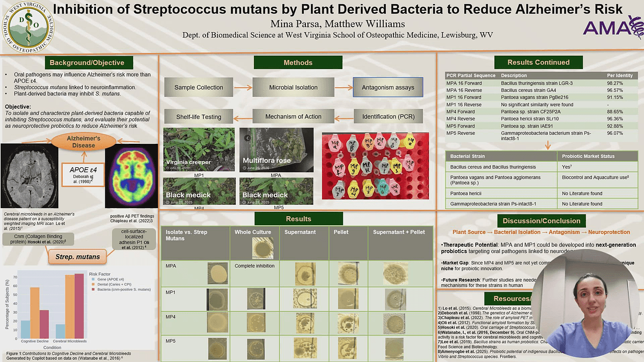Image resolution: width=644 pixels, height=362 pixels.
Task: Click the 'Per Identity' column header
Action: pos(620,76)
